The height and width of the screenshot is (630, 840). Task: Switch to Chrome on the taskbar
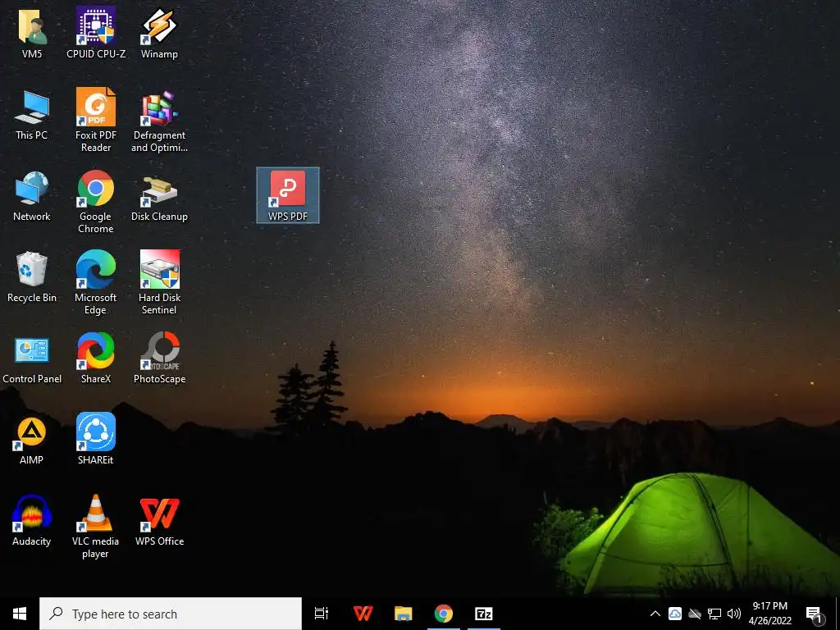point(444,614)
